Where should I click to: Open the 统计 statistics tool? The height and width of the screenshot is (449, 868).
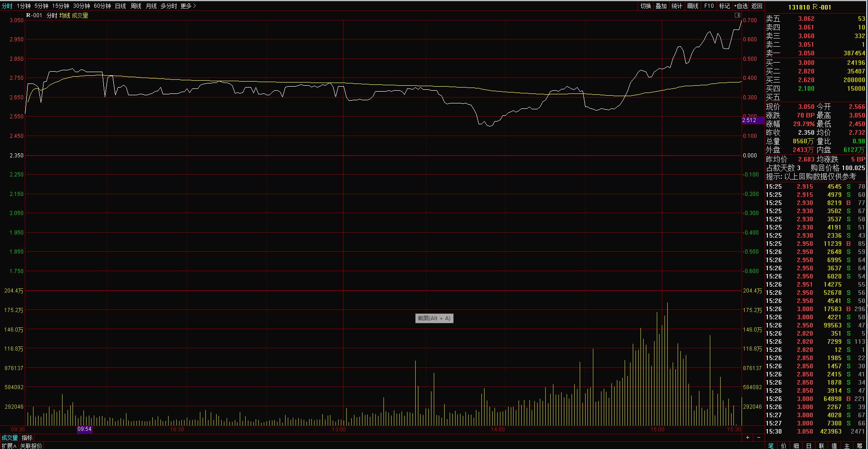tap(677, 6)
